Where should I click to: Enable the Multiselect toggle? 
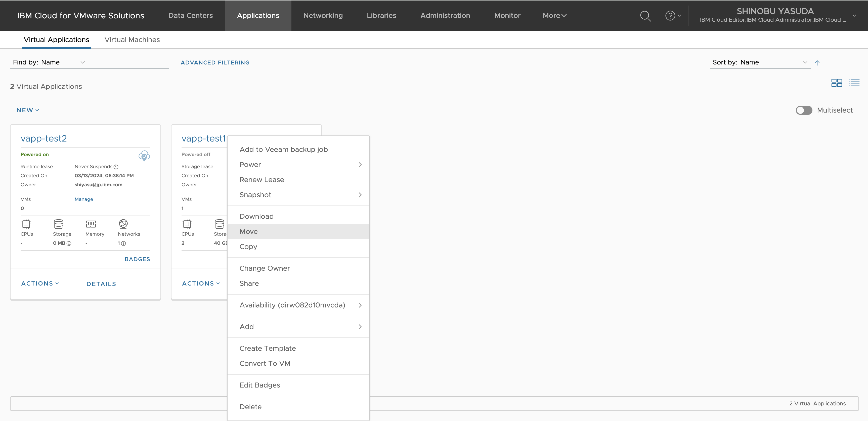tap(804, 110)
